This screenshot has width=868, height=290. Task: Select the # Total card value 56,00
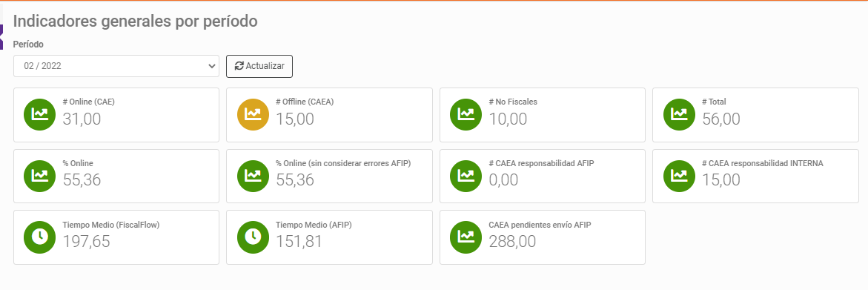point(720,119)
